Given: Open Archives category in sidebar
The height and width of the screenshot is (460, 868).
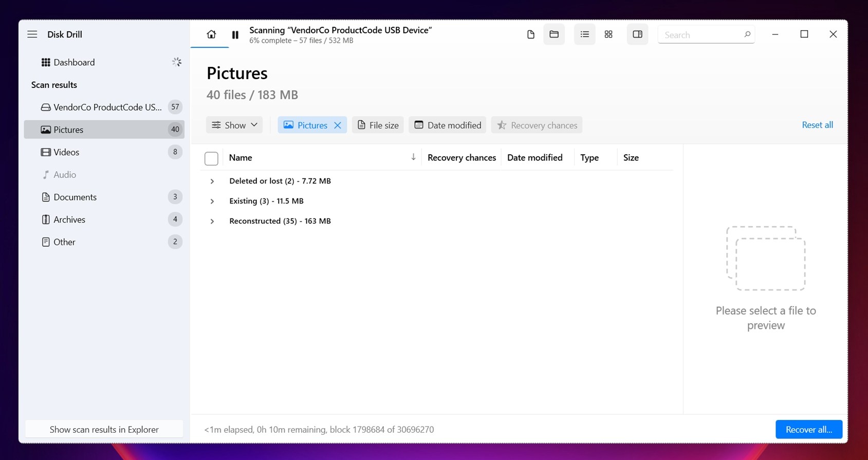Looking at the screenshot, I should (69, 219).
